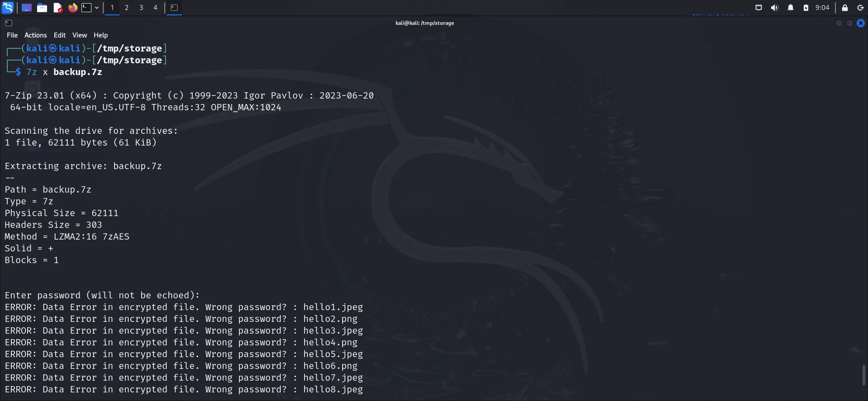
Task: Click the show desktop icon in panel
Action: click(x=27, y=8)
